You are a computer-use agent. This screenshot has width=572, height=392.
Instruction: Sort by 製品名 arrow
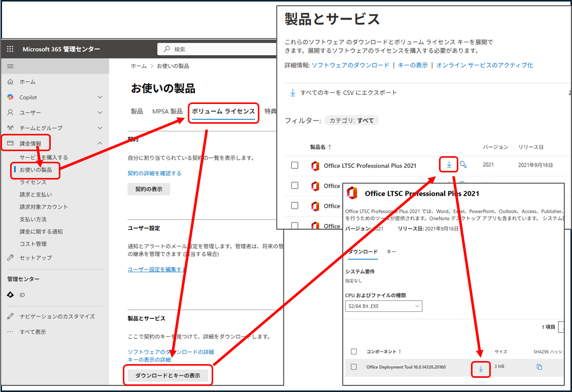tap(330, 147)
